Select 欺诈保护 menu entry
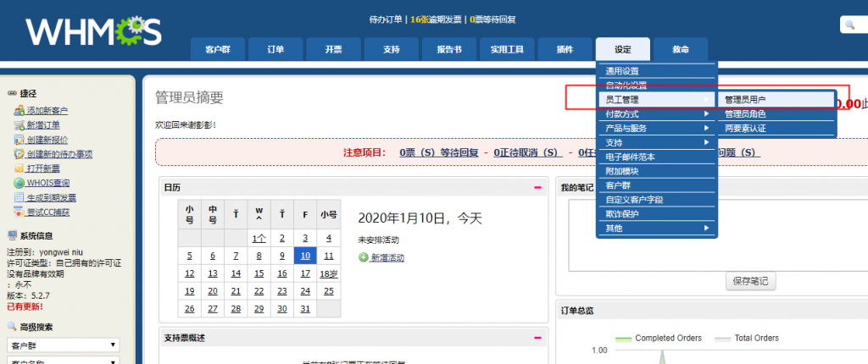Viewport: 868px width, 364px height. [x=657, y=214]
